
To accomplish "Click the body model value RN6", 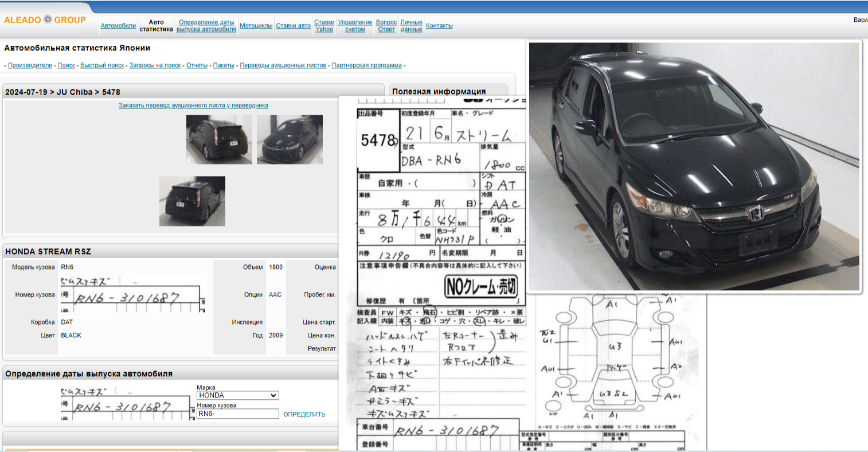I will 67,267.
